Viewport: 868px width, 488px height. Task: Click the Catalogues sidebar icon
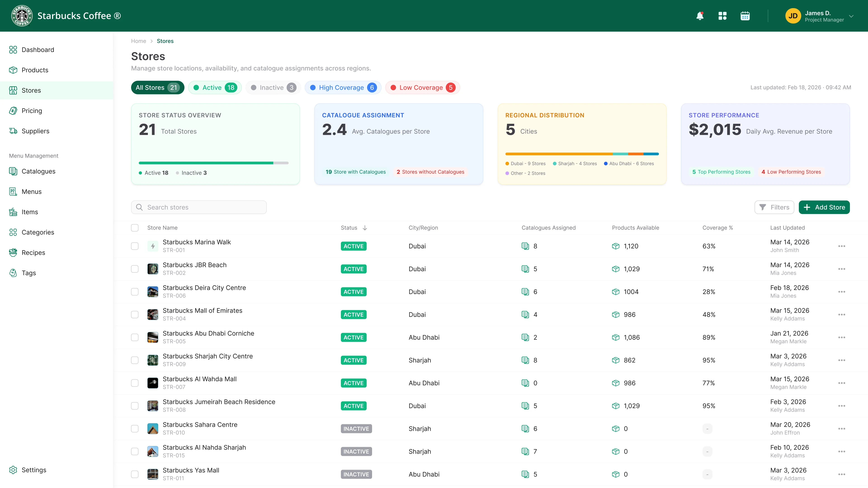point(13,171)
